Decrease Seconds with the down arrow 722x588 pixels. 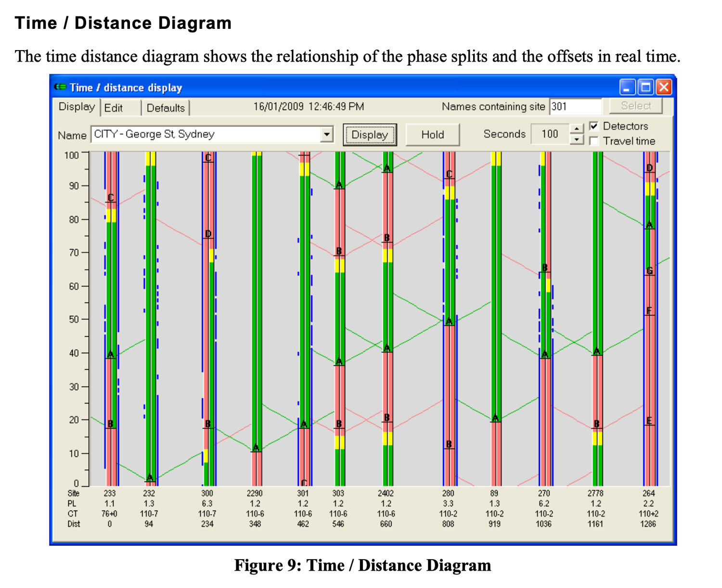pyautogui.click(x=576, y=140)
